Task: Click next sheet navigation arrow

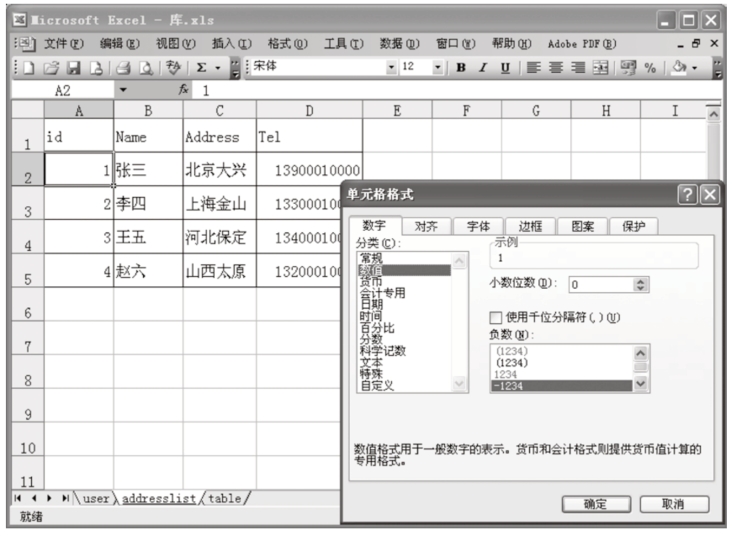Action: point(50,498)
